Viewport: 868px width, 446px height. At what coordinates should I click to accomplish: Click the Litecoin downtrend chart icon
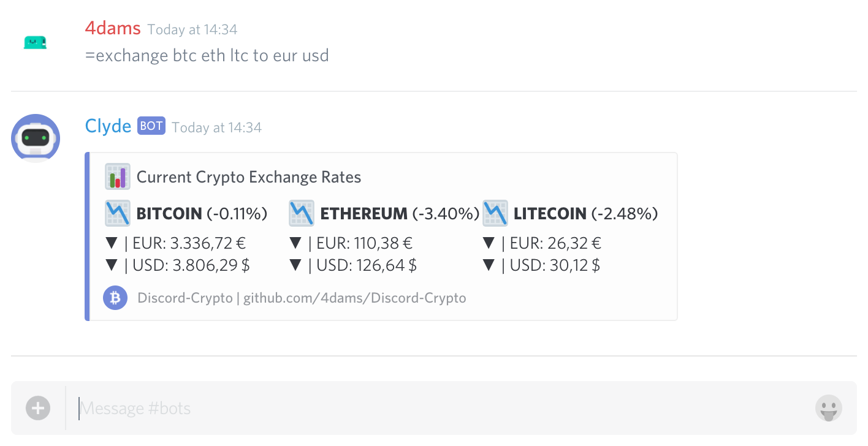tap(495, 213)
